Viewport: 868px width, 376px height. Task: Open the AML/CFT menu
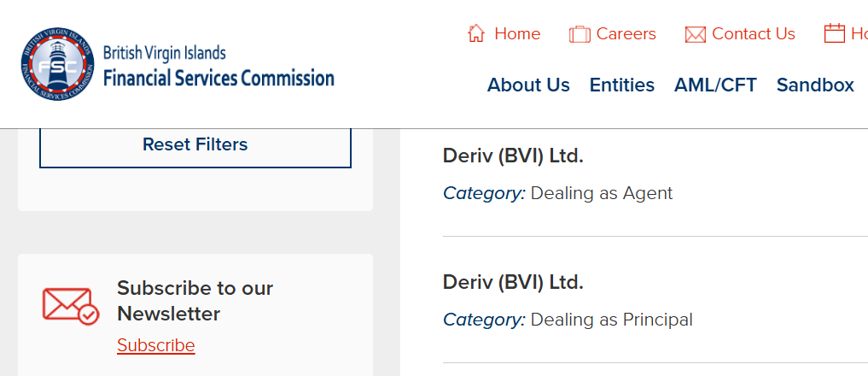[715, 85]
